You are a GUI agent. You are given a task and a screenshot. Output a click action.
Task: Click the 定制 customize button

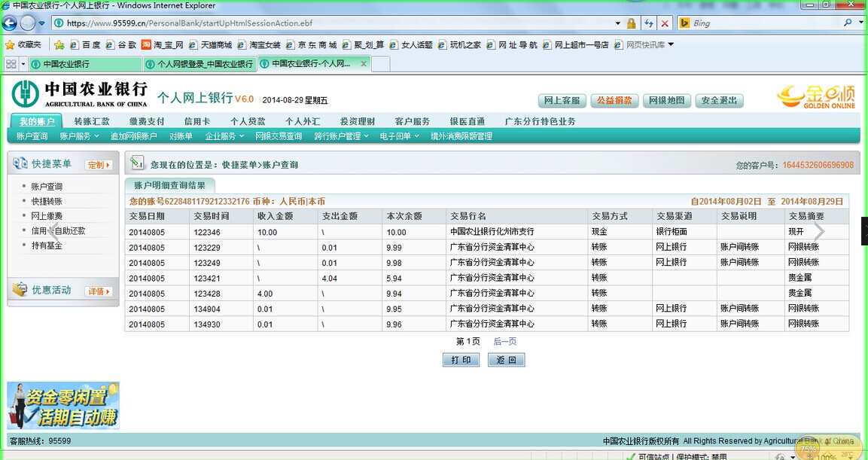click(x=99, y=165)
